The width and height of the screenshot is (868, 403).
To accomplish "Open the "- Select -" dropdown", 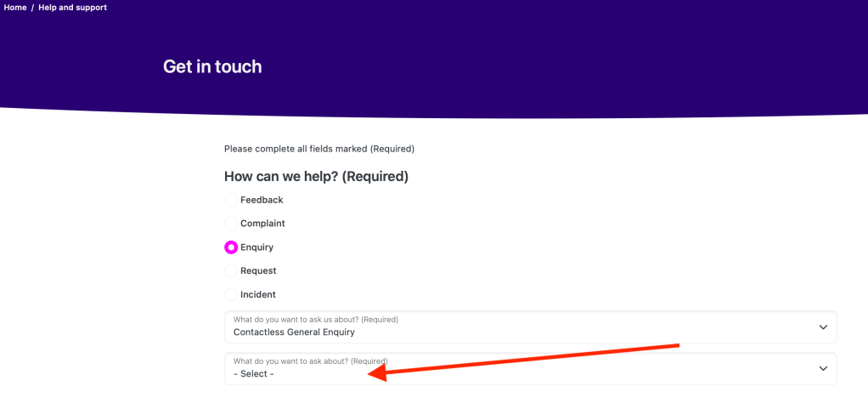I will tap(510, 369).
